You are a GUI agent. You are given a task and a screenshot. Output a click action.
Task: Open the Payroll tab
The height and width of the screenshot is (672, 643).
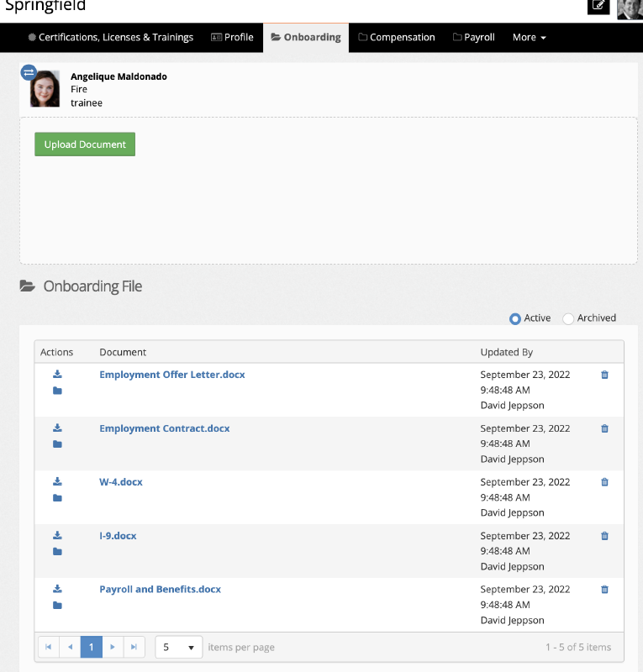[473, 37]
